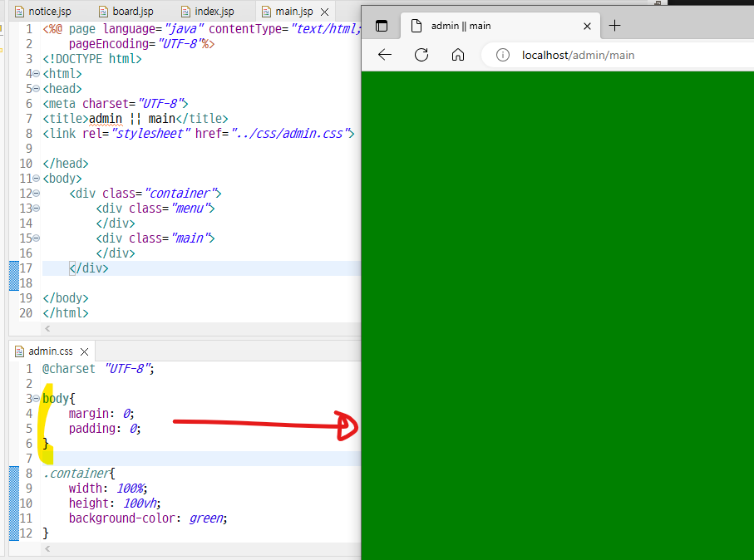Click the closing </head> tag

(x=66, y=164)
